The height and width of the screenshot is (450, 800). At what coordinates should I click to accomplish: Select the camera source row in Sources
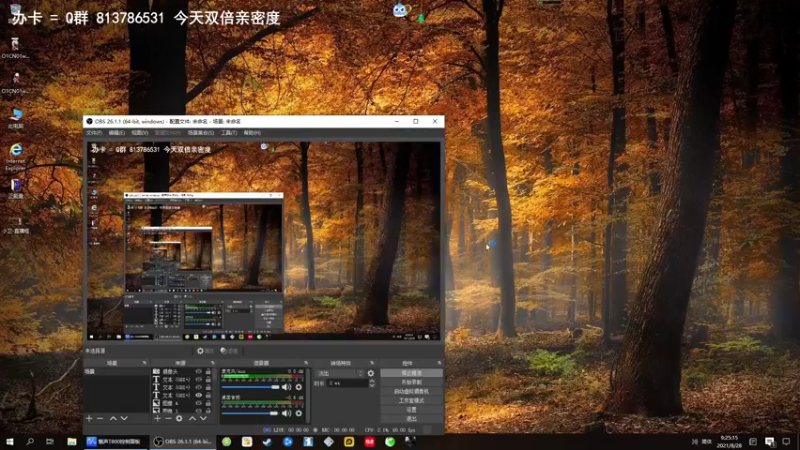tap(182, 371)
